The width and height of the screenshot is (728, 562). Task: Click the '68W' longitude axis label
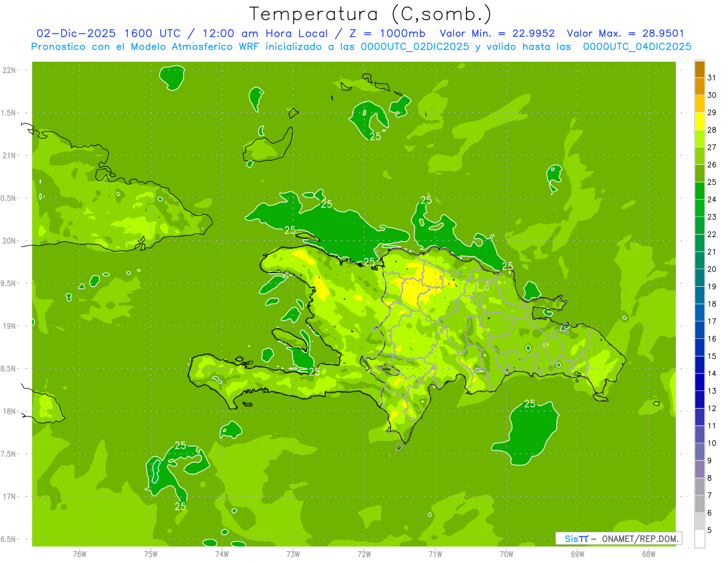point(649,554)
